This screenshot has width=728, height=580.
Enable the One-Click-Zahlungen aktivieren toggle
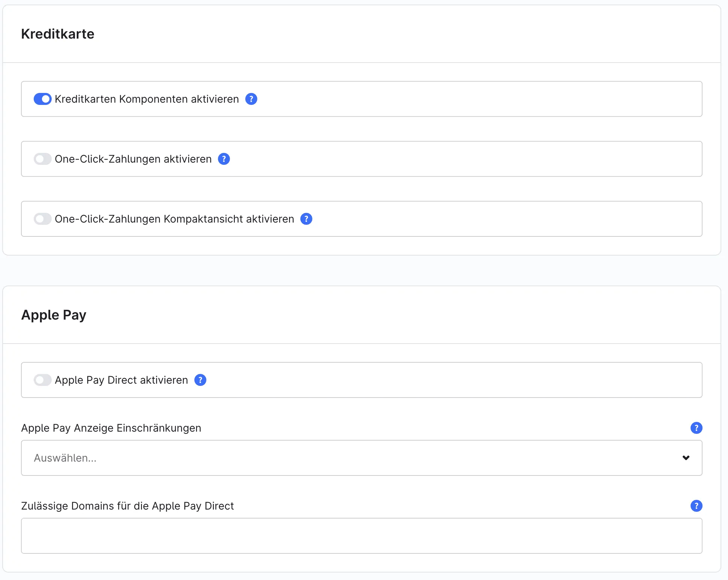click(x=42, y=159)
